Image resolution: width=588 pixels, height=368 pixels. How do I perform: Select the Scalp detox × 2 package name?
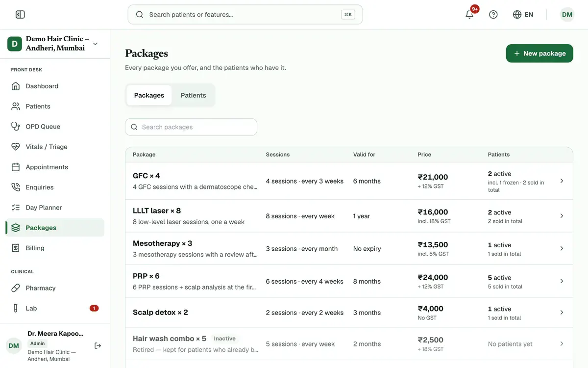160,313
